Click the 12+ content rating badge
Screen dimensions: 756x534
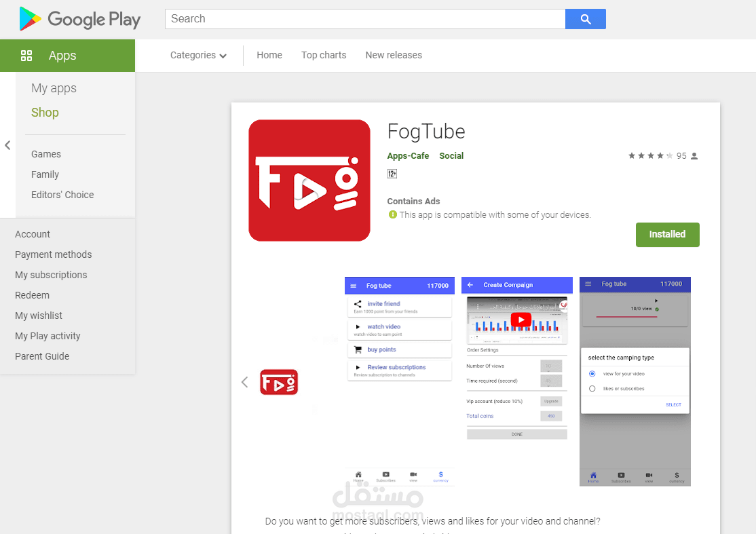[x=392, y=174]
